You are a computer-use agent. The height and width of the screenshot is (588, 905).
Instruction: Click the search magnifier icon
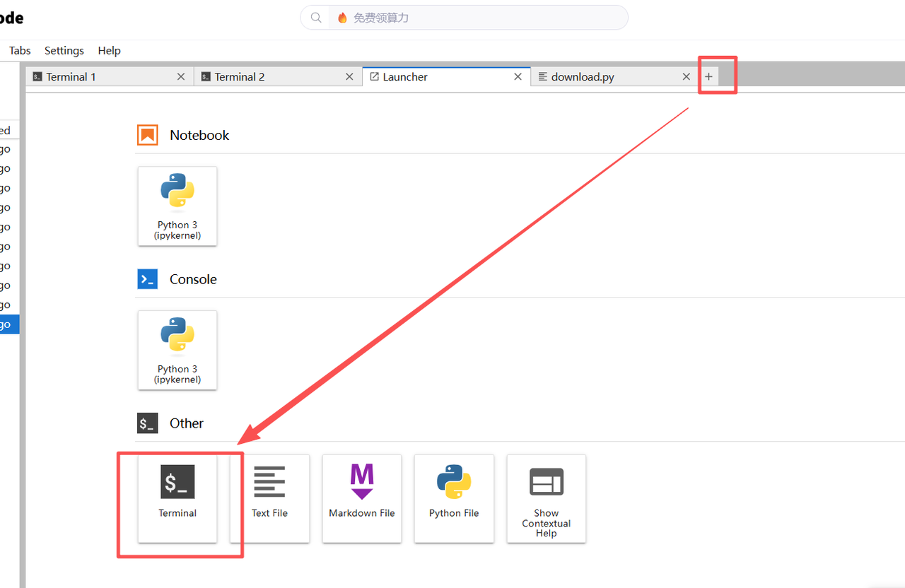[x=316, y=18]
